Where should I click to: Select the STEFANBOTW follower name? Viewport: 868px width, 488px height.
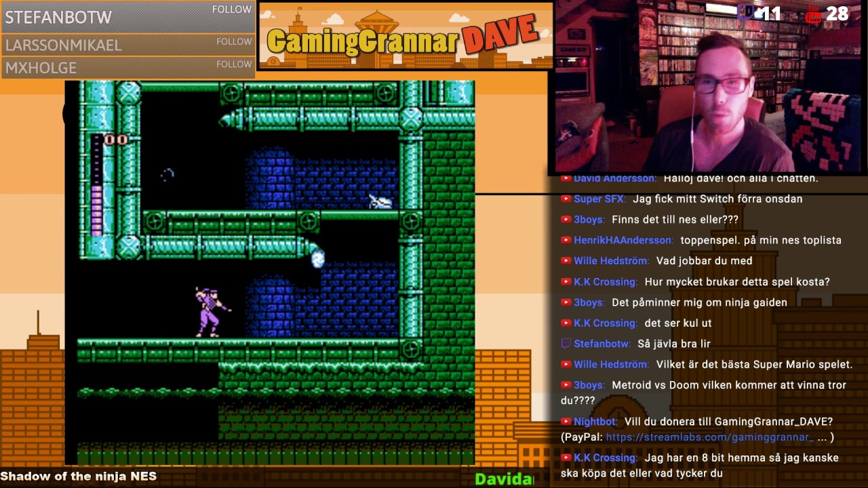click(58, 17)
